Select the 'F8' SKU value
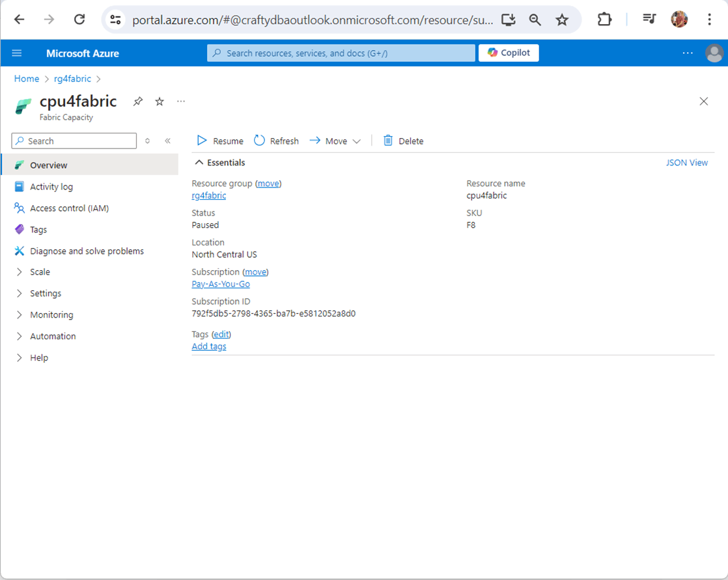The width and height of the screenshot is (728, 580). click(471, 225)
